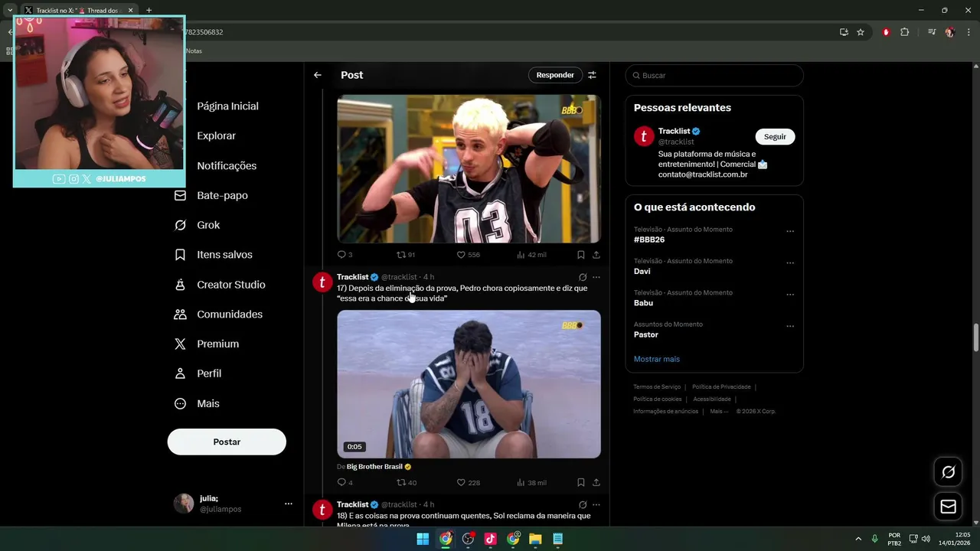This screenshot has height=551, width=980.
Task: Open options for Babu trend
Action: click(790, 294)
